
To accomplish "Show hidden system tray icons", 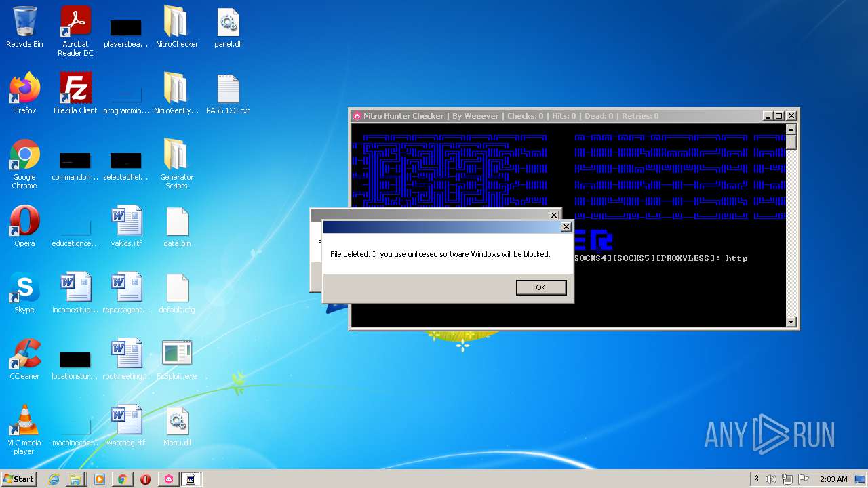I will click(x=757, y=479).
